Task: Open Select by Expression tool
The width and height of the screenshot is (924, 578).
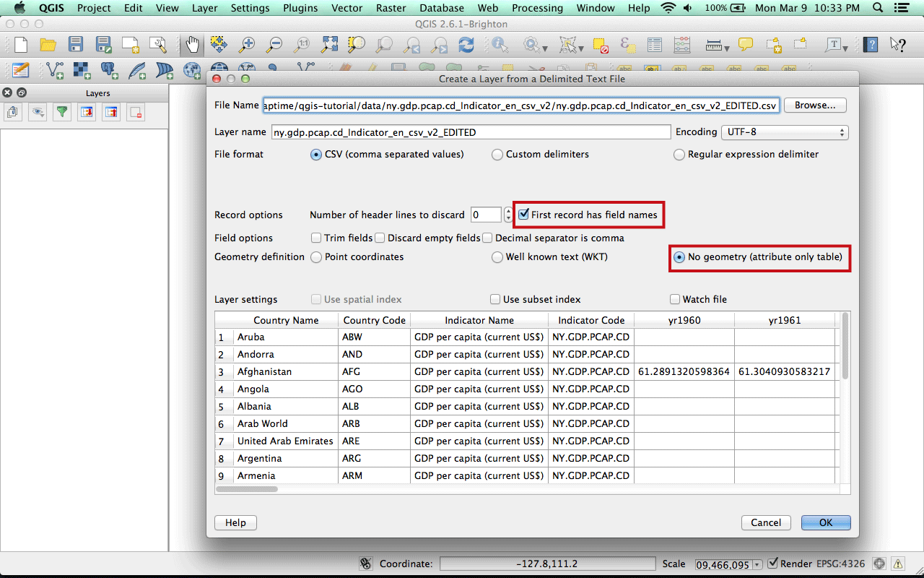Action: click(x=628, y=45)
